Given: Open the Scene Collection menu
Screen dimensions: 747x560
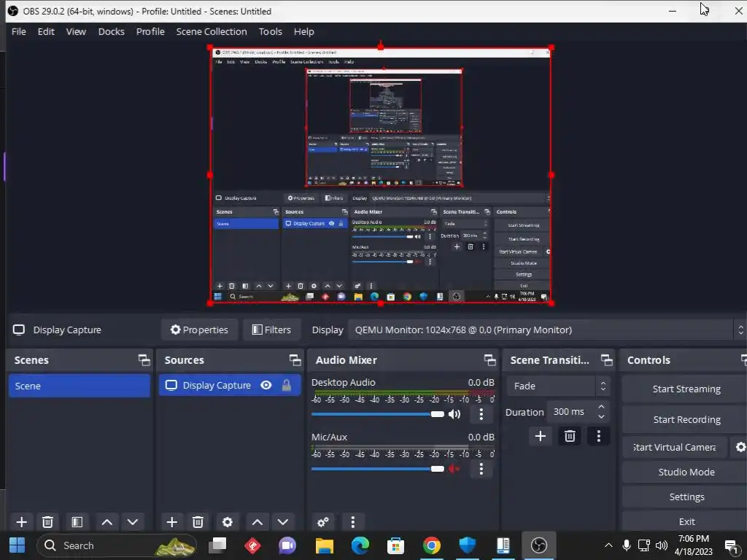Looking at the screenshot, I should pos(212,31).
